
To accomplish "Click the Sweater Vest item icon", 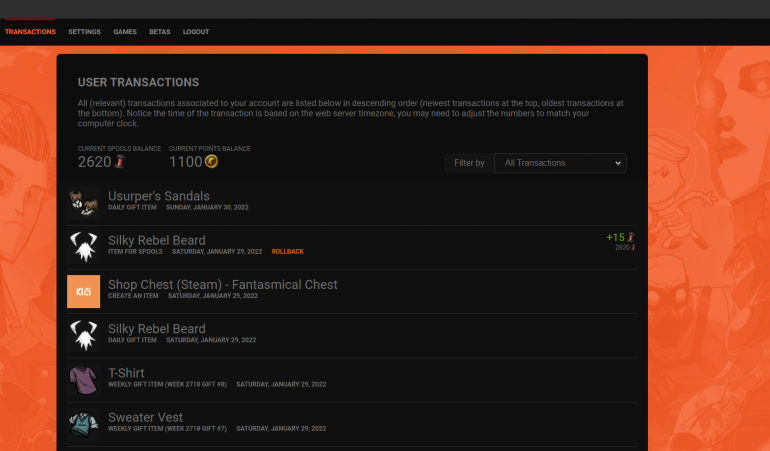I will coord(83,424).
